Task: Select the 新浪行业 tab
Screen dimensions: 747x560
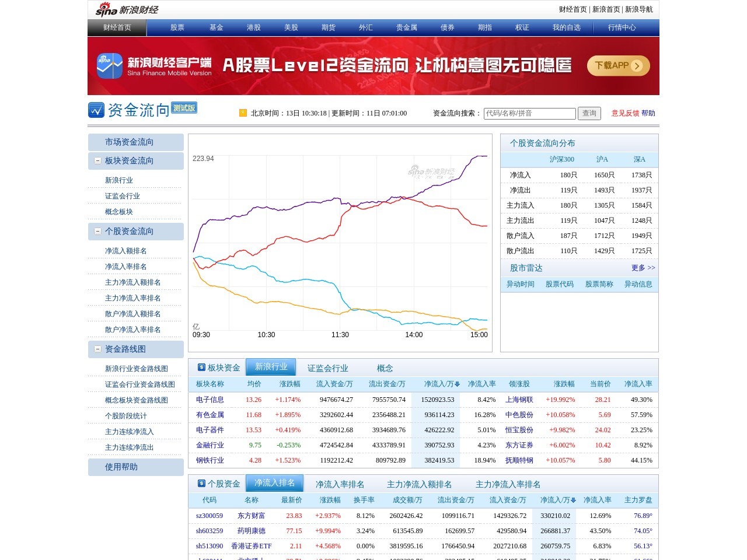Action: [x=271, y=367]
